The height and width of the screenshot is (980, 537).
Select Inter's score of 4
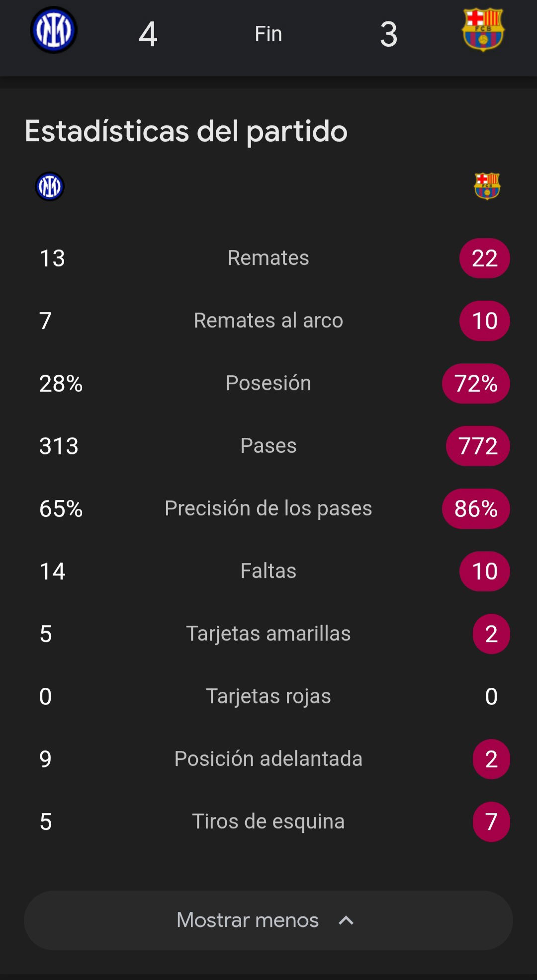[148, 34]
